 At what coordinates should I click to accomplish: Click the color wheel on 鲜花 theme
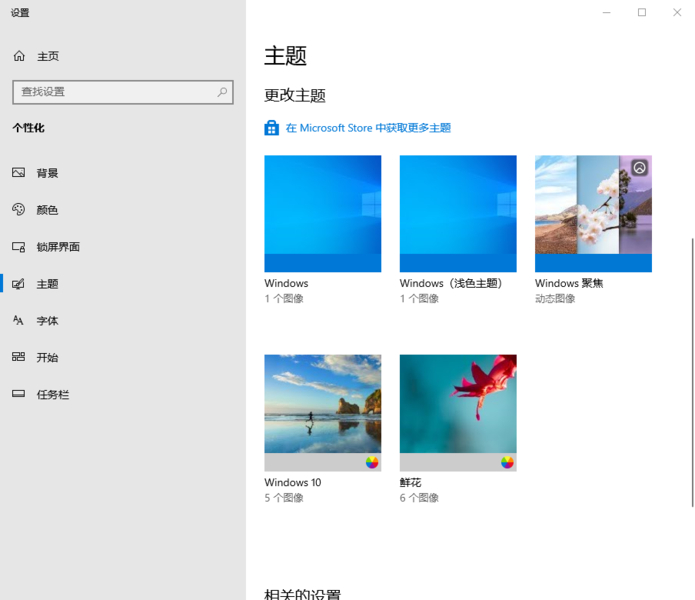[507, 462]
